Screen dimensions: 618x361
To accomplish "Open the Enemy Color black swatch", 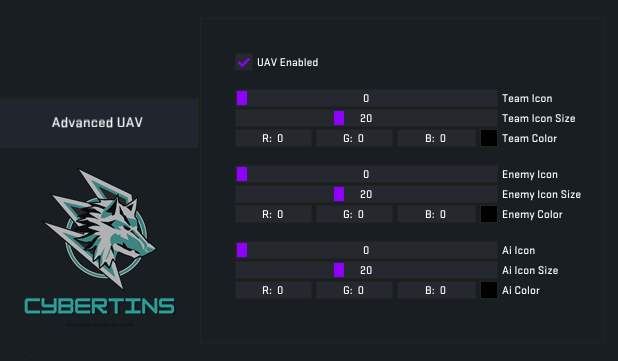I will (489, 214).
